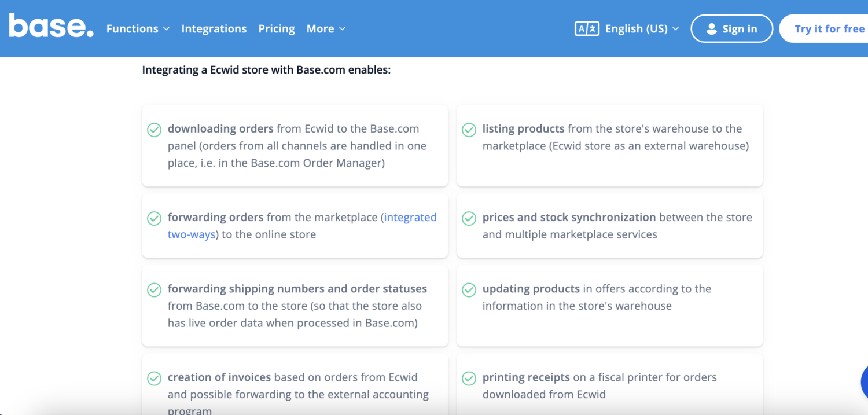Click checkmark beside prices and stock synchronization
Image resolution: width=868 pixels, height=415 pixels.
tap(469, 218)
